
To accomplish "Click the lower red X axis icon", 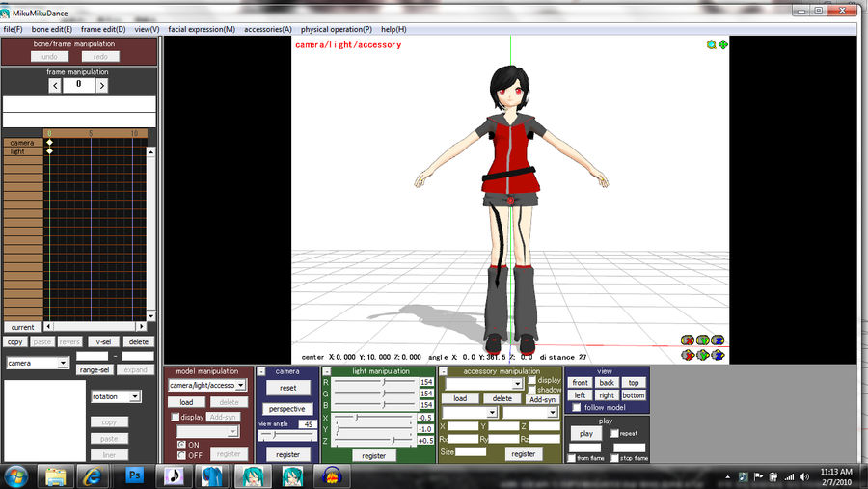I will point(688,355).
